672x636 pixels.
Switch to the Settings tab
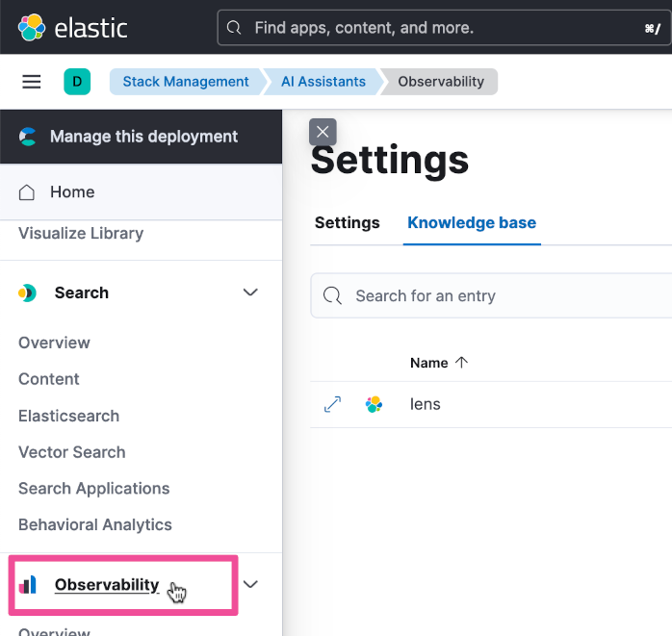pos(347,222)
